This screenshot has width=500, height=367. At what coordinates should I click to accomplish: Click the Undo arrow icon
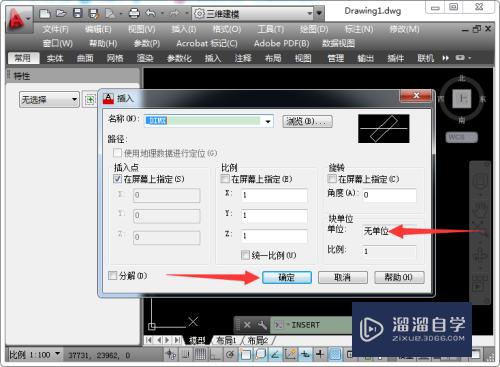tap(151, 13)
